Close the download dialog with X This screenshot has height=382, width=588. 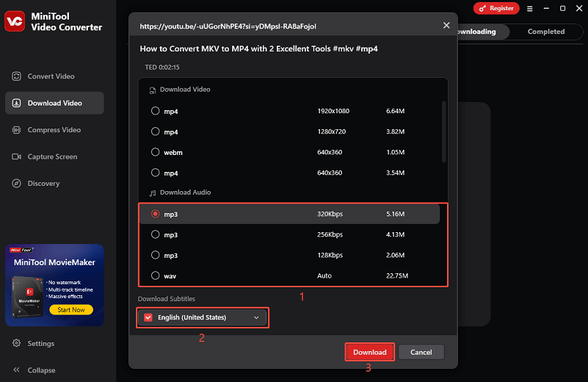coord(446,25)
